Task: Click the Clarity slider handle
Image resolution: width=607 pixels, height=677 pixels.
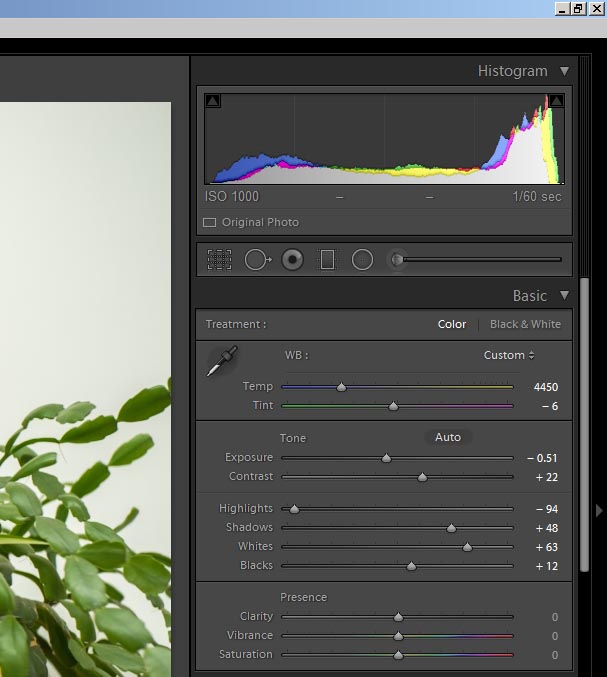Action: (398, 617)
